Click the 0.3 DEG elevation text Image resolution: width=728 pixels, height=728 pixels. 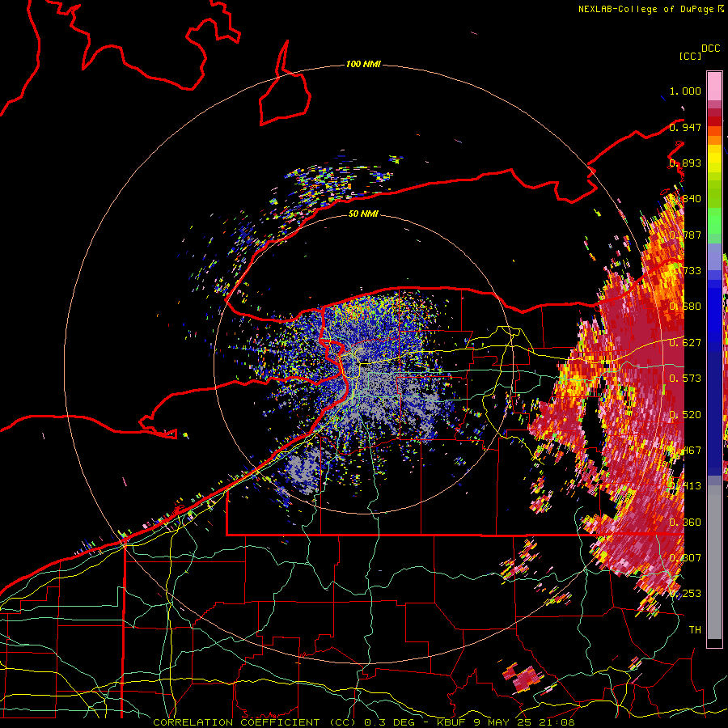[x=389, y=722]
